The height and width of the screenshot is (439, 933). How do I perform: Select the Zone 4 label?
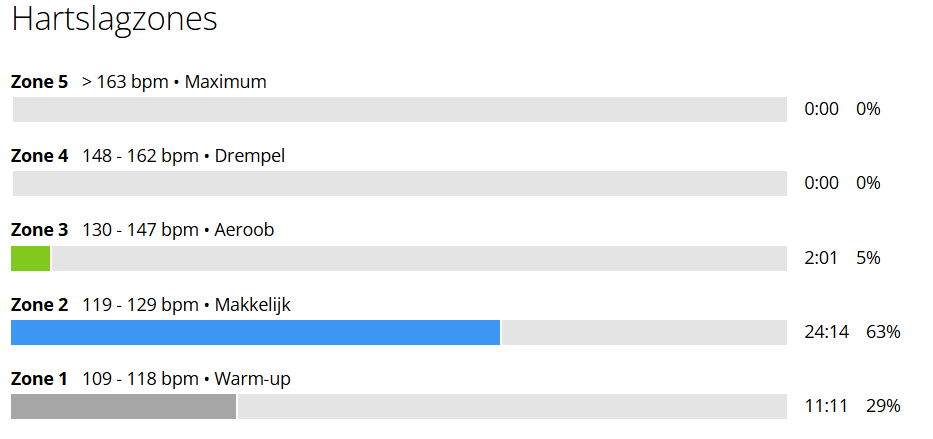coord(39,156)
